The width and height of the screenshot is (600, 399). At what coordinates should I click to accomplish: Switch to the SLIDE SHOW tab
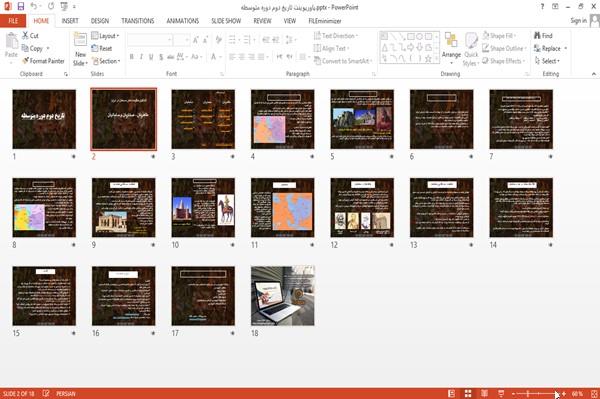click(226, 21)
